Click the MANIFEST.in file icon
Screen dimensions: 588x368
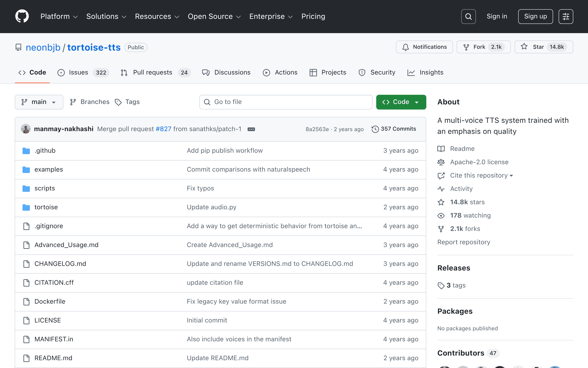point(26,339)
